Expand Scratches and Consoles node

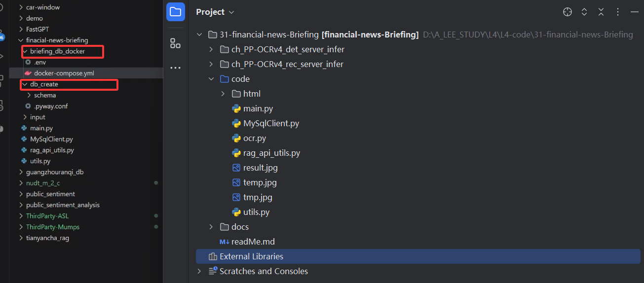(x=199, y=271)
